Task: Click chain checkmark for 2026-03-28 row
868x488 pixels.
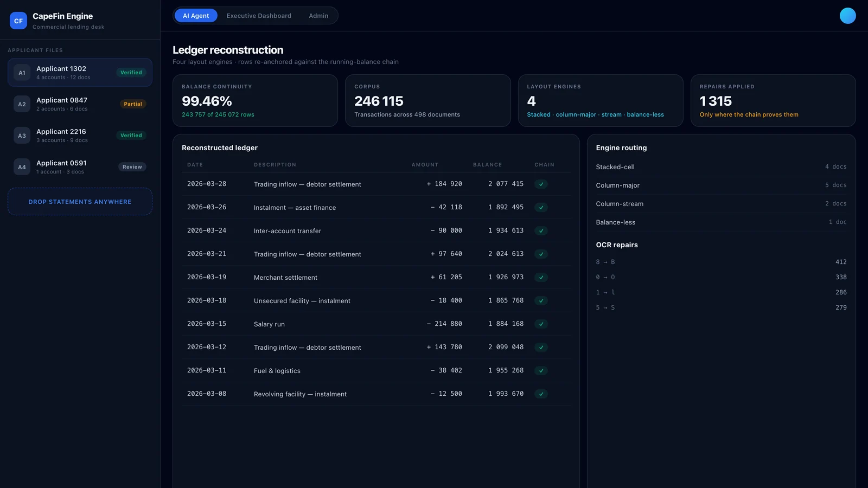Action: click(541, 184)
